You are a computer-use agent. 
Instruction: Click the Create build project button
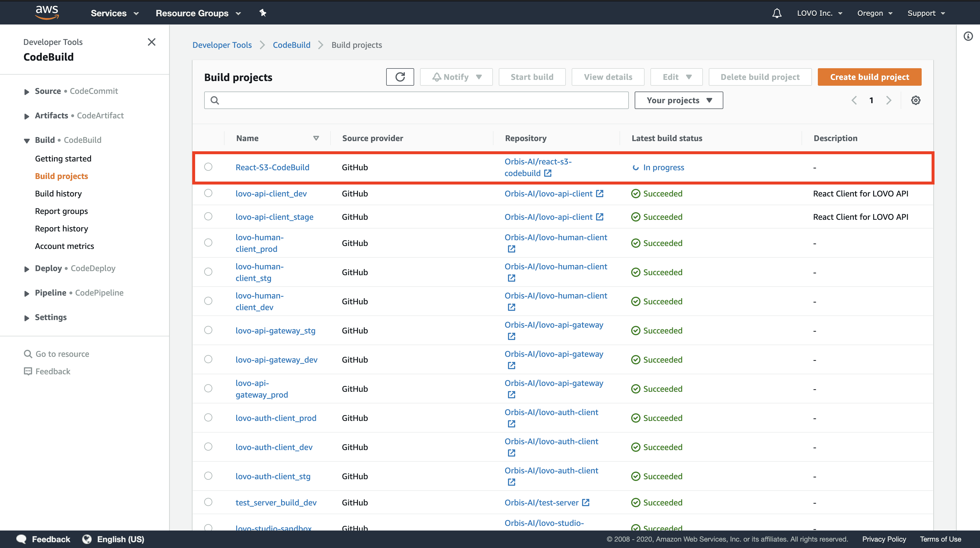click(869, 77)
